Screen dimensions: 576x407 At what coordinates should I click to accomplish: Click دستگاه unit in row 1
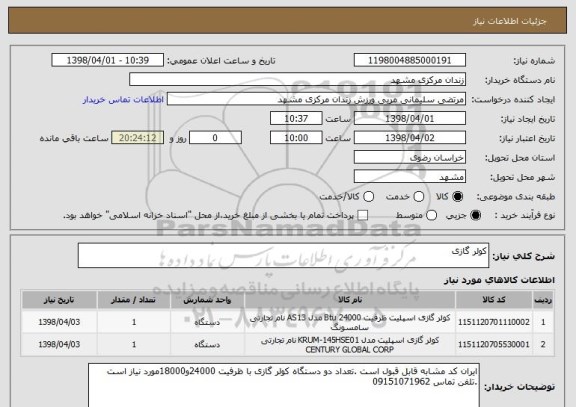coord(207,322)
